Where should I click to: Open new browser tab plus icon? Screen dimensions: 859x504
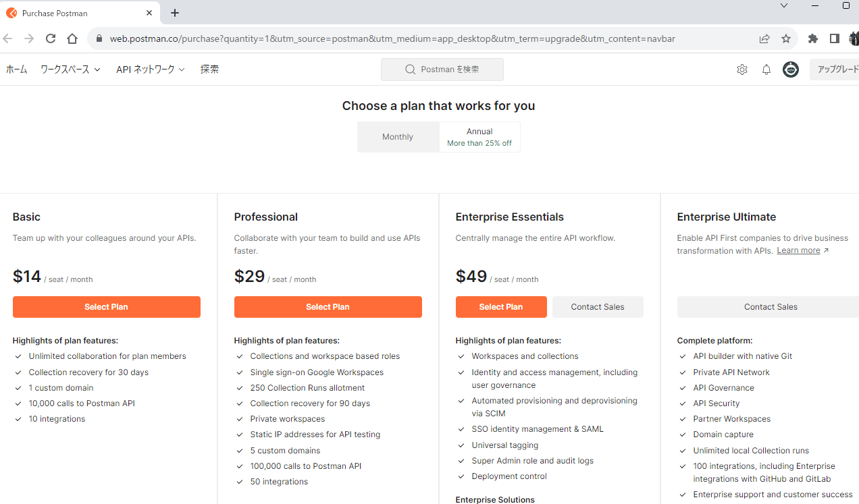[175, 13]
